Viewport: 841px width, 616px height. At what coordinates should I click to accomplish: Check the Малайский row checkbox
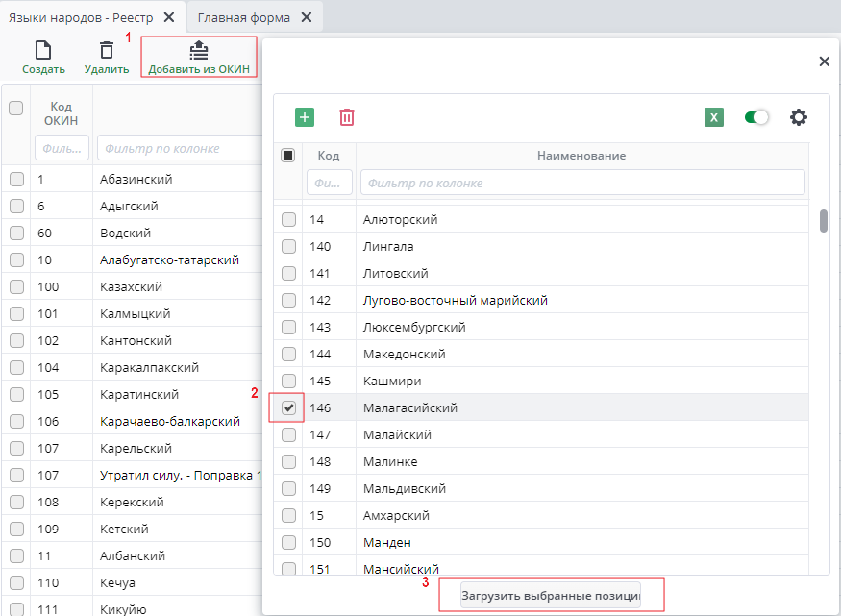coord(288,434)
